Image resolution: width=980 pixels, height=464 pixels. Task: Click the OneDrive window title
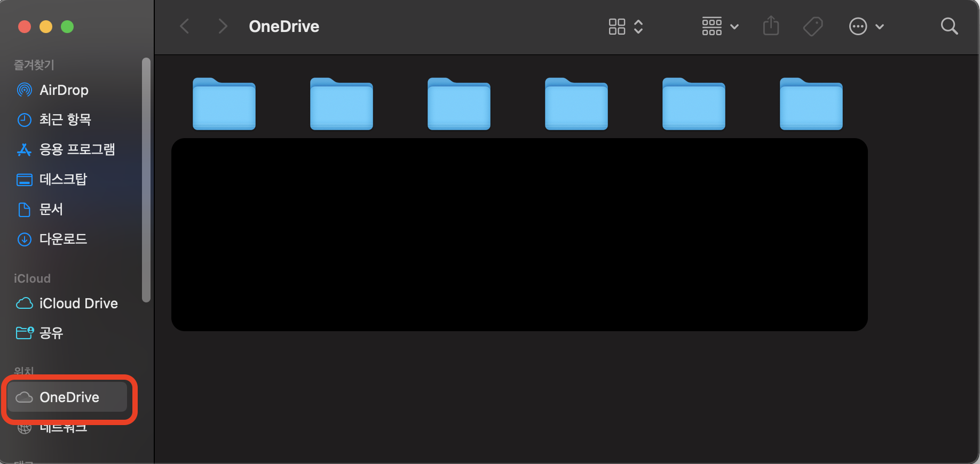point(284,26)
